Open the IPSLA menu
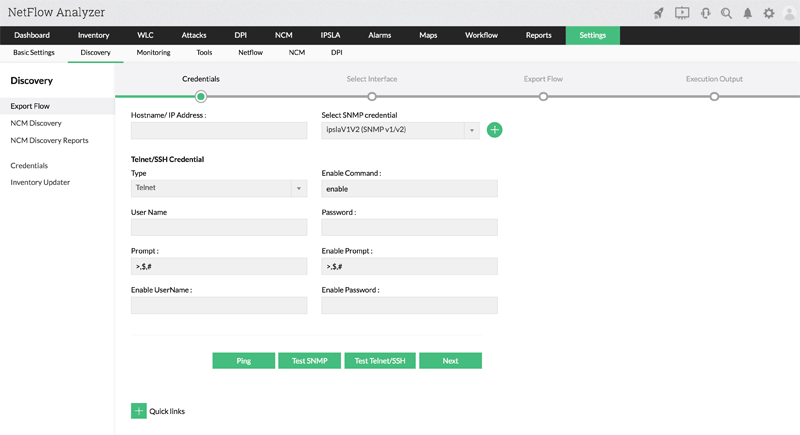The width and height of the screenshot is (800, 435). (330, 35)
